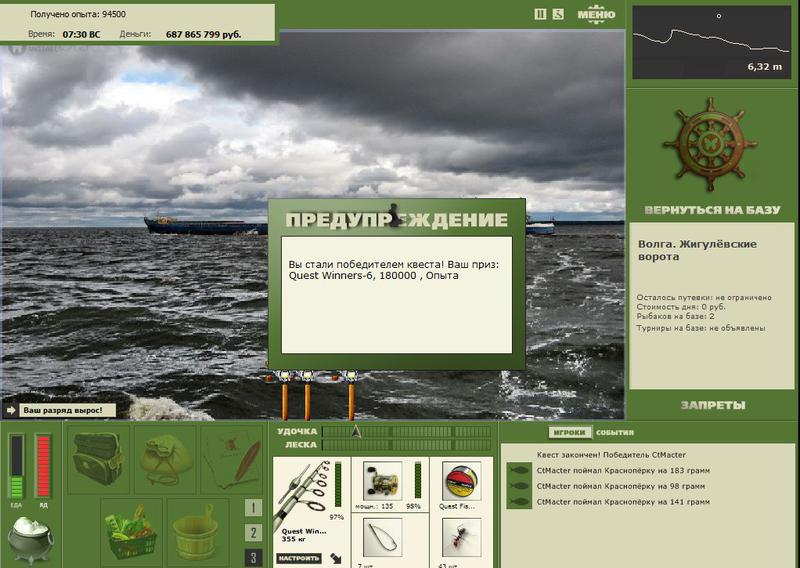The image size is (800, 568).
Task: Open the МЕНЮ menu
Action: [x=596, y=14]
